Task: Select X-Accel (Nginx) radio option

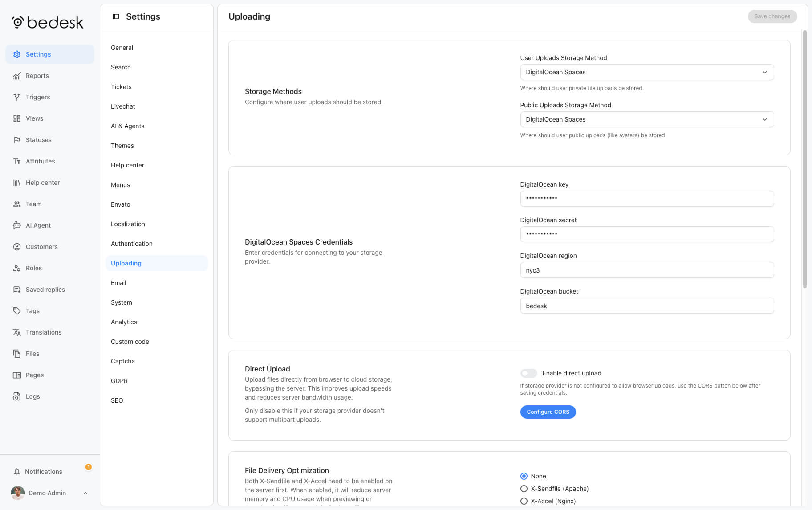Action: [524, 501]
